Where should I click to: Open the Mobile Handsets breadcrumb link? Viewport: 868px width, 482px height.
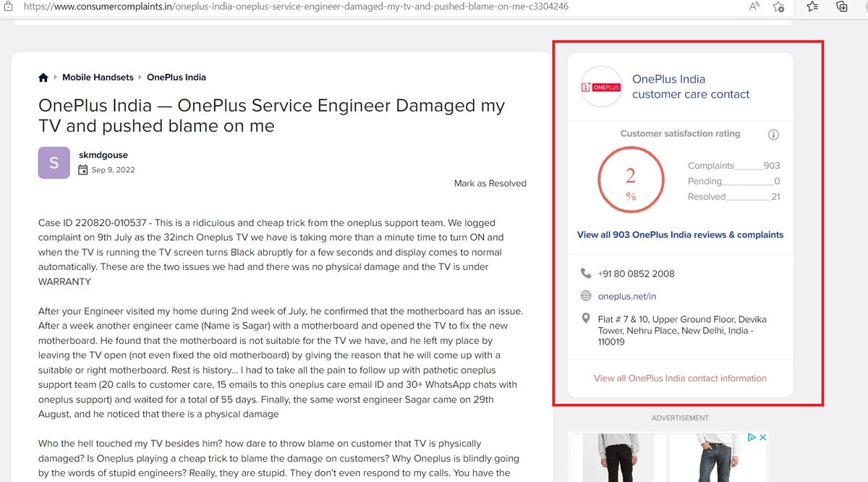pyautogui.click(x=98, y=77)
